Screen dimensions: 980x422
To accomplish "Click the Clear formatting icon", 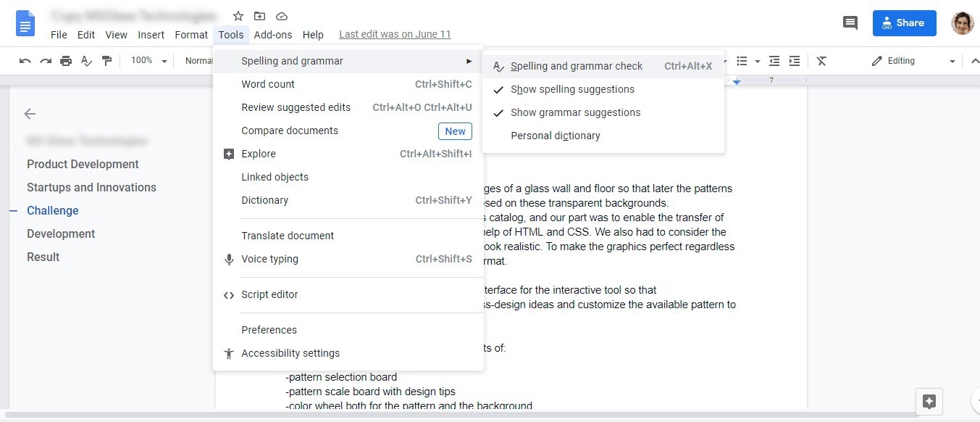I will (821, 61).
